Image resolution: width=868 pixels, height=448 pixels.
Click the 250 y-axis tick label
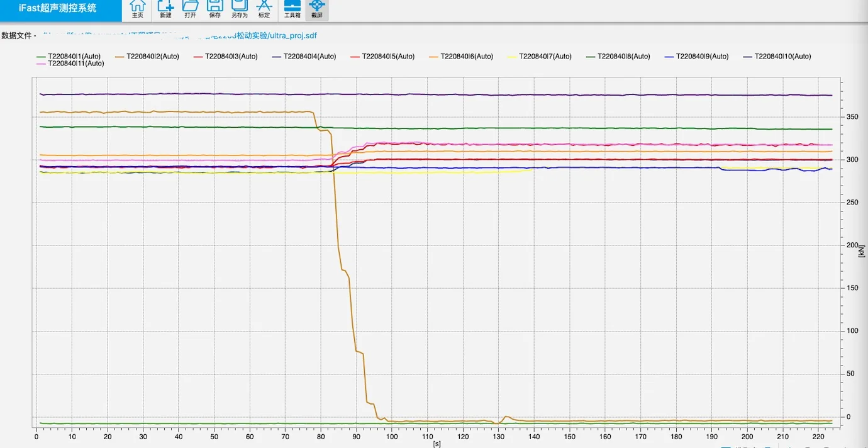click(x=852, y=203)
